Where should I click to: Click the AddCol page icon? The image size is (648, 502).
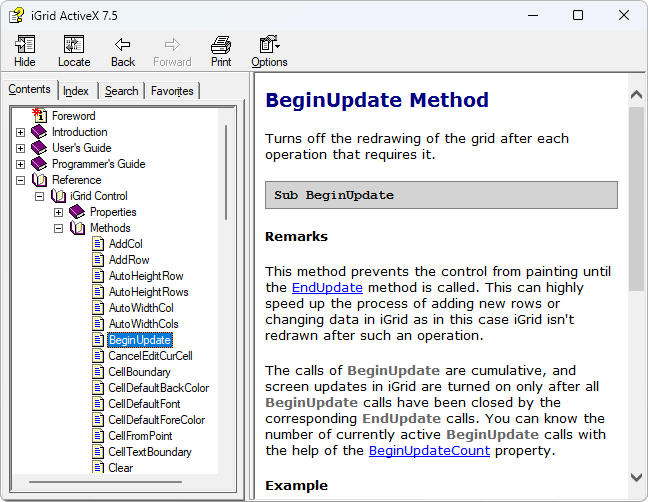tap(98, 244)
